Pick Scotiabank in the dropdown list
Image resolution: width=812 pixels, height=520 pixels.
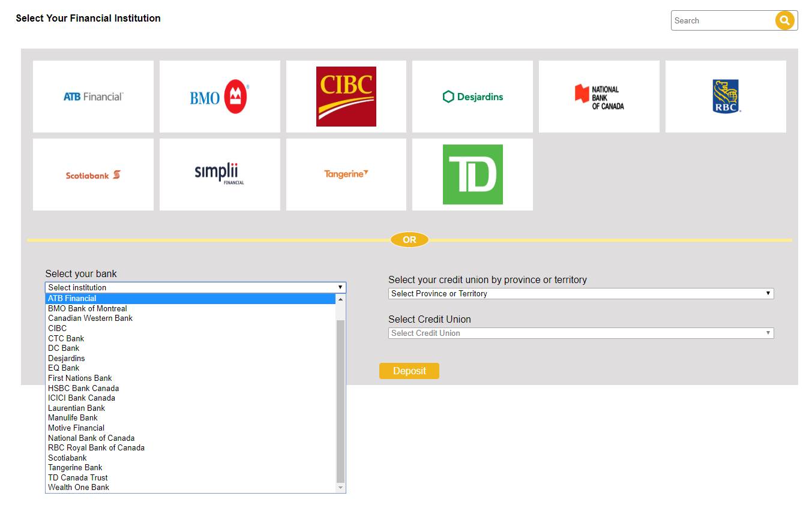click(x=191, y=458)
